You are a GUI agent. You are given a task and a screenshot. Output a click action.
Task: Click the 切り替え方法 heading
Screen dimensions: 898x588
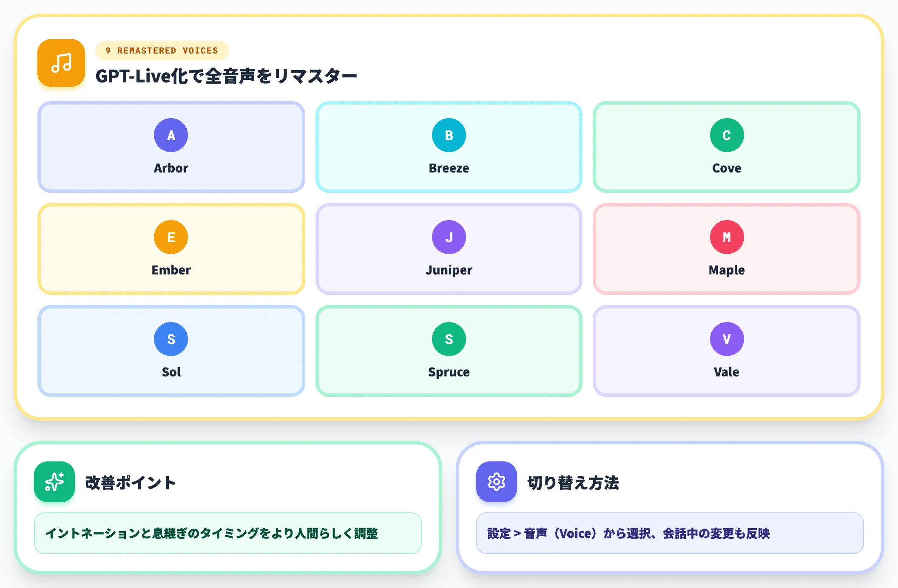point(573,483)
